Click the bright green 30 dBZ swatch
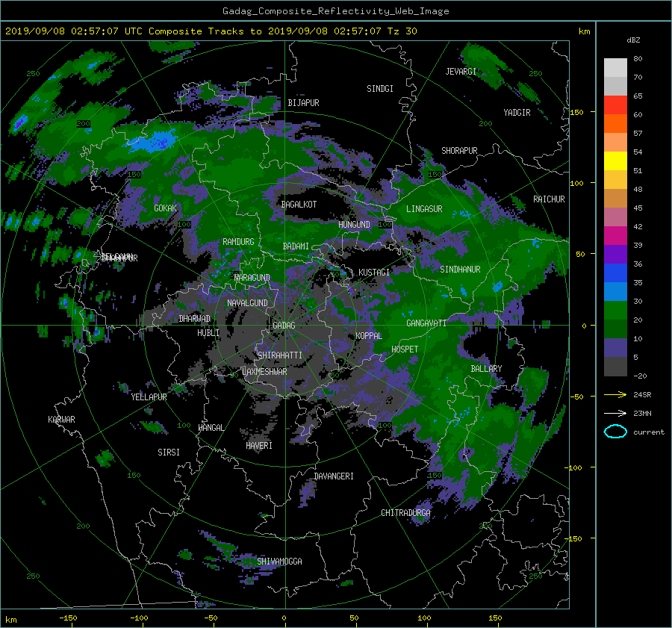 pos(615,310)
